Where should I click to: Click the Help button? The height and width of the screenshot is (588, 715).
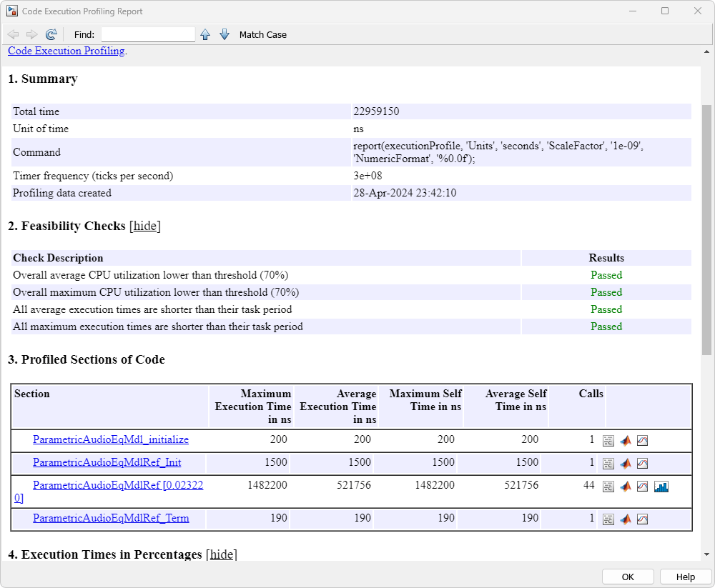pos(685,577)
